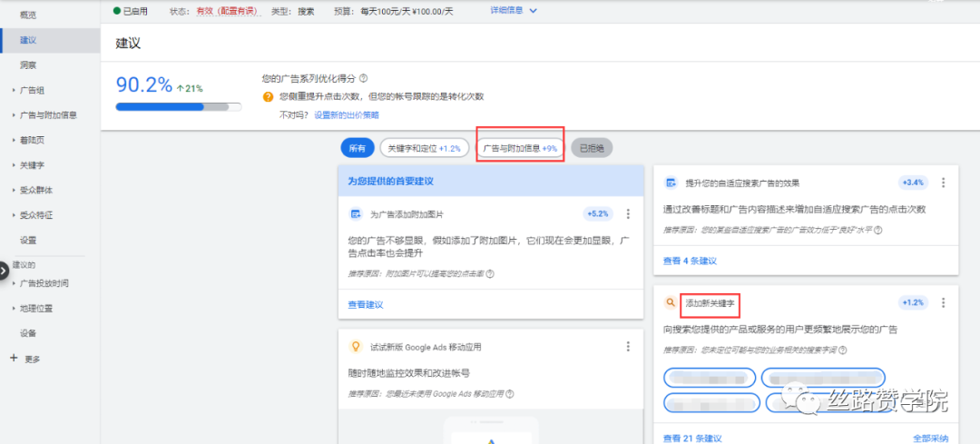Open the 设置新的出价策略 link
This screenshot has height=444, width=980.
point(347,115)
